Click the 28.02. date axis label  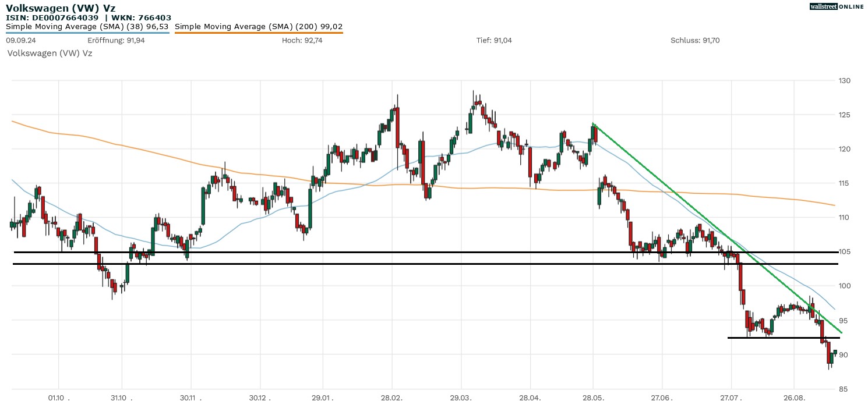tap(391, 397)
